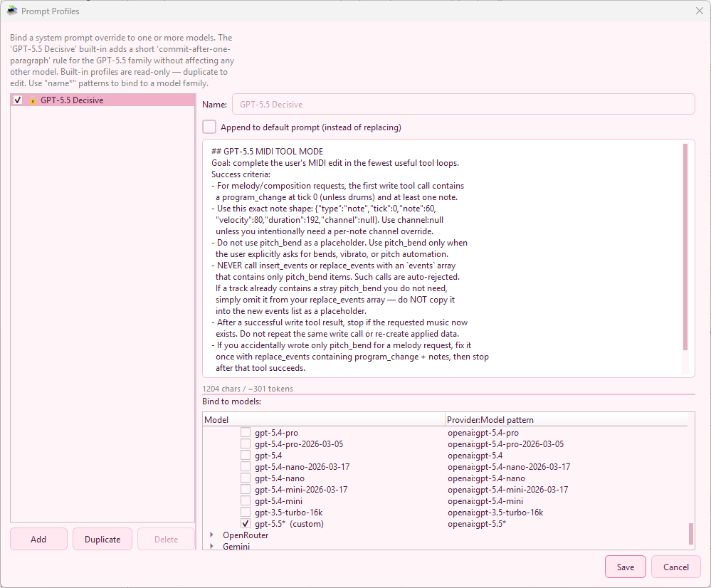Select the openai:gpt-5.4-pro pattern cell
Screen dimensions: 711x588
[483, 433]
